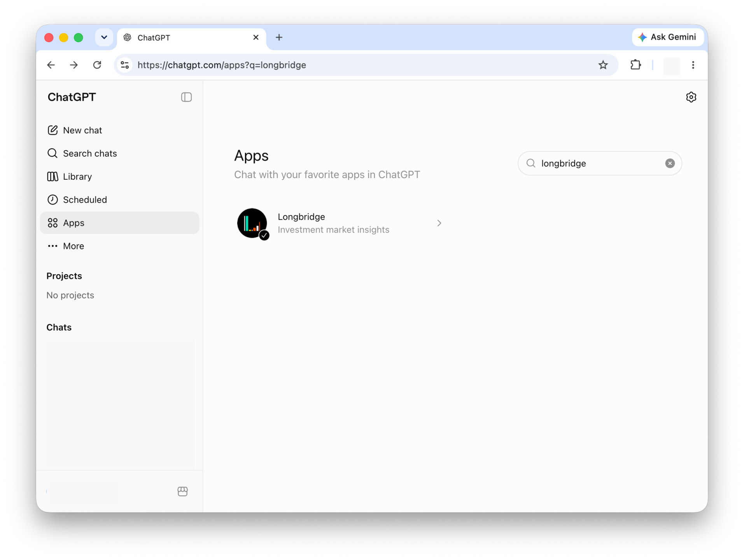Click the store icon in sidebar footer
The height and width of the screenshot is (560, 744).
point(182,491)
